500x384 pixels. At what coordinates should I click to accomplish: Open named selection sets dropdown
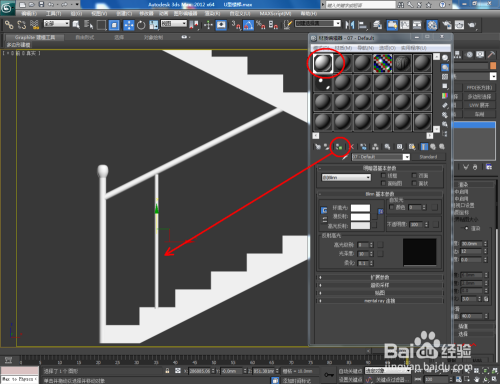pos(318,23)
